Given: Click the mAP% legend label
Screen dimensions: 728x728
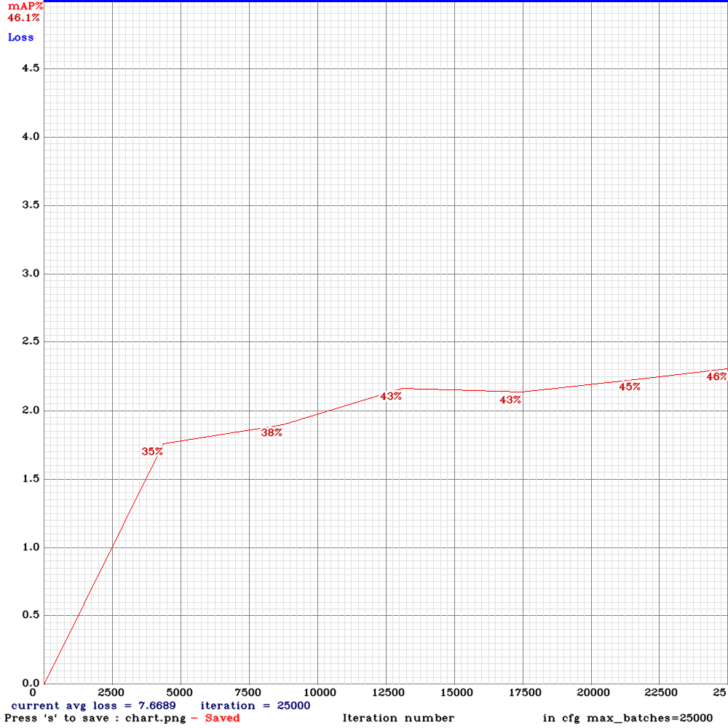Looking at the screenshot, I should click(25, 7).
